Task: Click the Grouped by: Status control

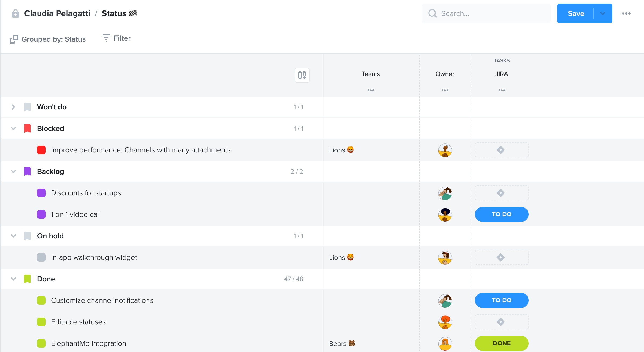Action: (x=48, y=39)
